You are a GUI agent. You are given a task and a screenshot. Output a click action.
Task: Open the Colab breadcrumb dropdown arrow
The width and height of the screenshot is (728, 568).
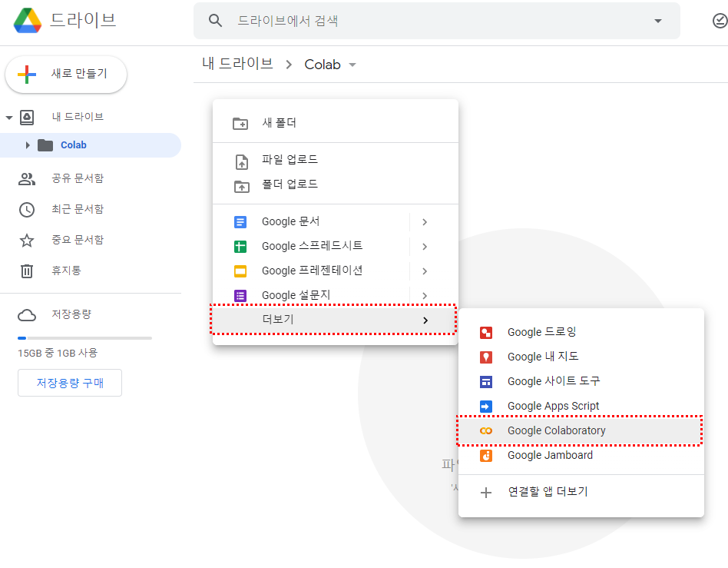pyautogui.click(x=352, y=65)
